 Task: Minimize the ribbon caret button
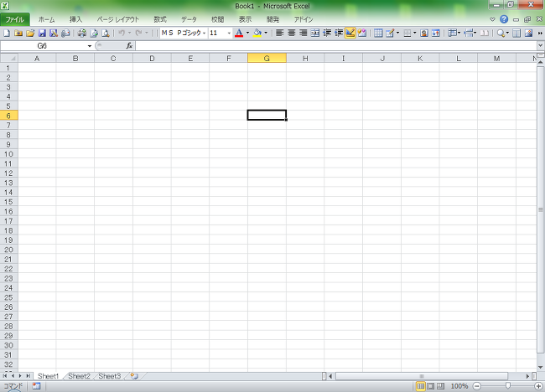click(492, 19)
